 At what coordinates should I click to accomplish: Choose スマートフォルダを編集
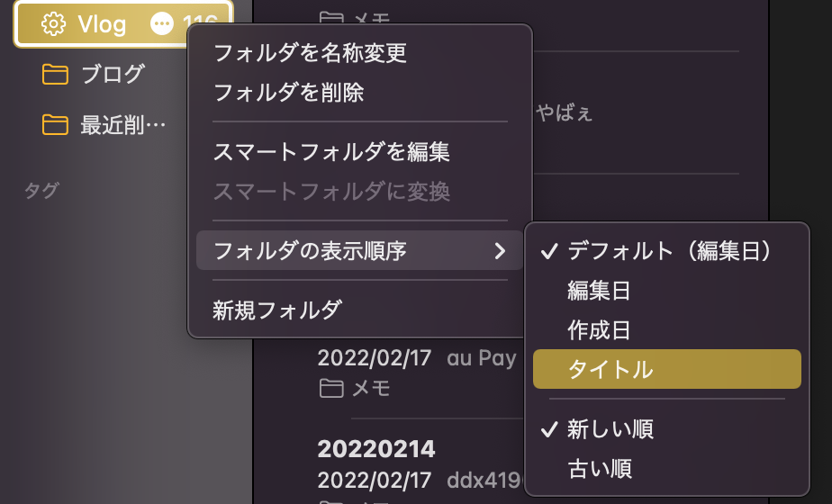[360, 152]
